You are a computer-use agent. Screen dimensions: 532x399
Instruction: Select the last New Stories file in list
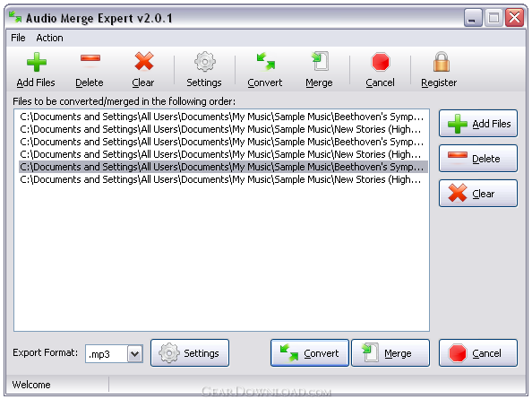click(x=222, y=179)
